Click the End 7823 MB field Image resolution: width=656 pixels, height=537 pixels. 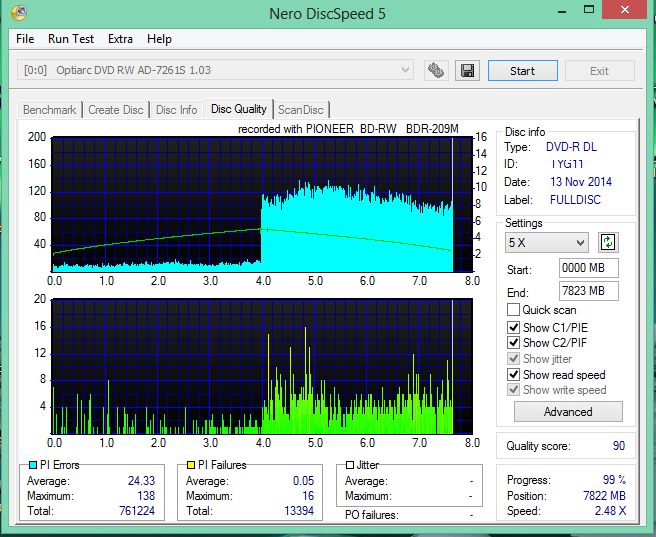(589, 291)
